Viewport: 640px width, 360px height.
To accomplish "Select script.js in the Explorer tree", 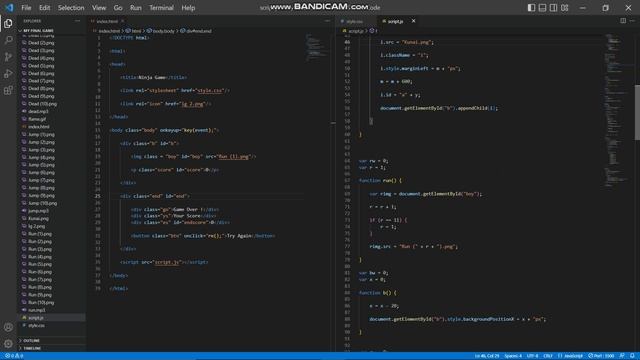I will tap(36, 318).
